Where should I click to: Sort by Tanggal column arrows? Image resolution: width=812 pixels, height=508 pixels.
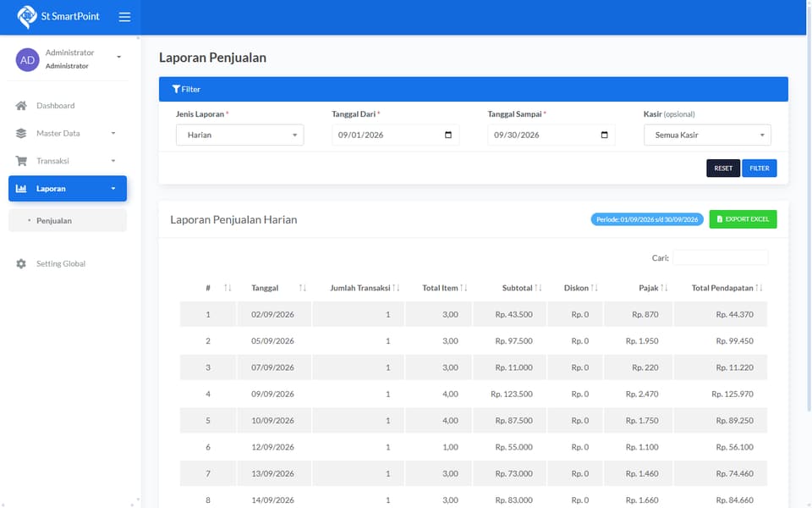click(x=303, y=288)
